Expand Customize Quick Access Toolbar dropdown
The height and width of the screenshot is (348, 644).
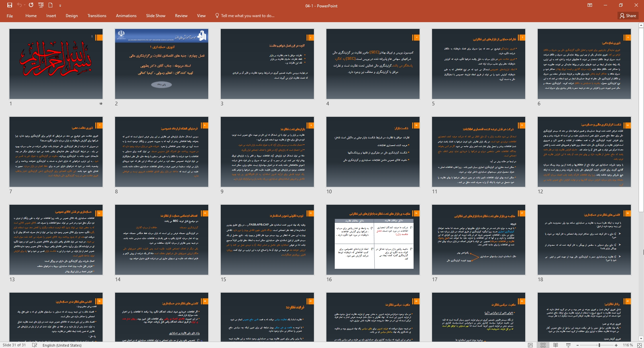click(60, 6)
